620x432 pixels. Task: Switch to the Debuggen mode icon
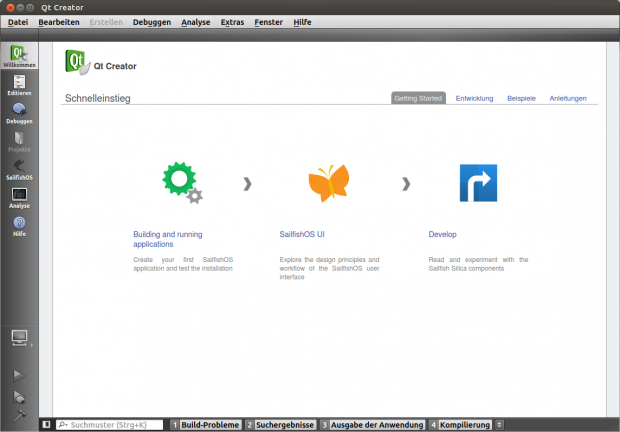click(19, 113)
